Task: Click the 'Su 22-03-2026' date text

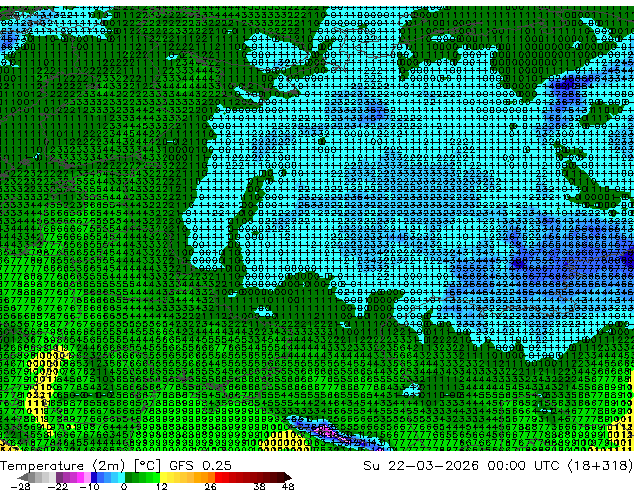Action: click(421, 466)
